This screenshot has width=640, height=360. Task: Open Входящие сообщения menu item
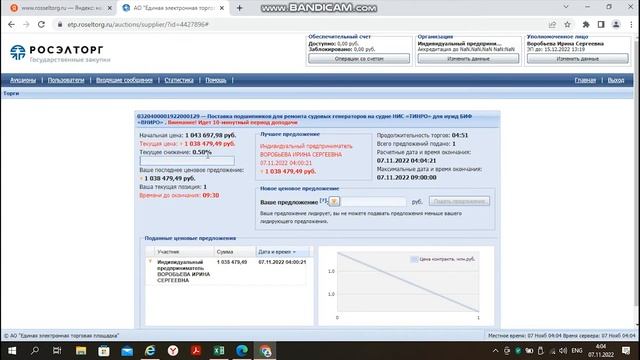(x=124, y=80)
